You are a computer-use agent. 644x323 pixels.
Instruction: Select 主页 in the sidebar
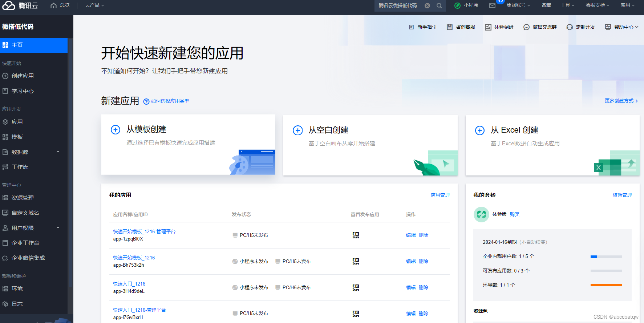point(34,45)
